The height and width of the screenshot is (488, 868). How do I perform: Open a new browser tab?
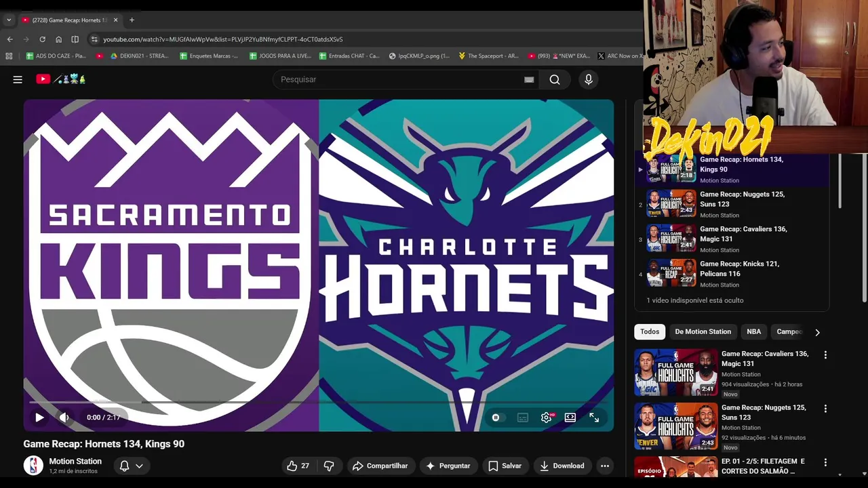click(132, 20)
